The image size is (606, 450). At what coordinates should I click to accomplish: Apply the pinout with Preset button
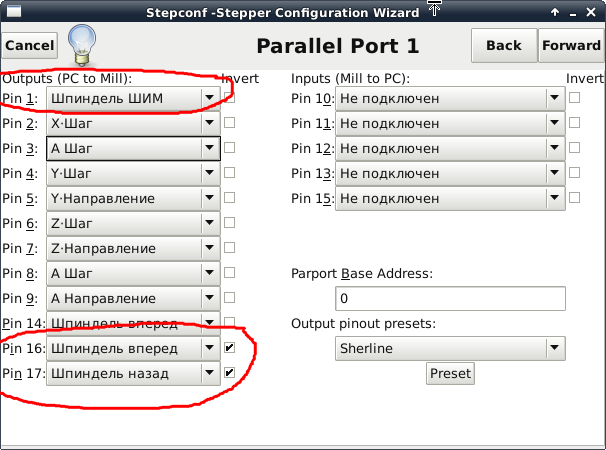click(x=450, y=373)
